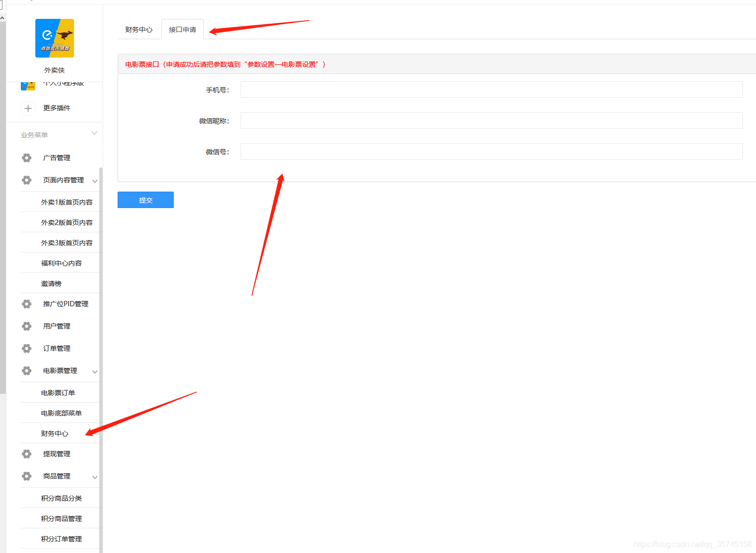Open 邀请榜 submenu entry
This screenshot has height=553, width=756.
(x=51, y=284)
